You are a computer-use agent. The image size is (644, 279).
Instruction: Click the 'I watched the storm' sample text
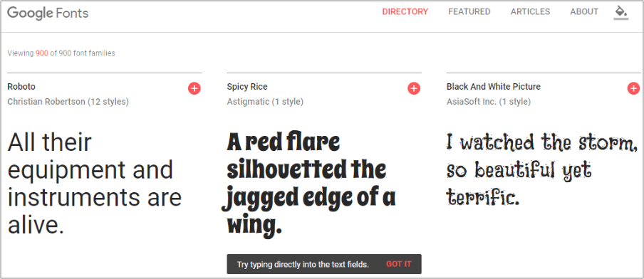point(542,170)
